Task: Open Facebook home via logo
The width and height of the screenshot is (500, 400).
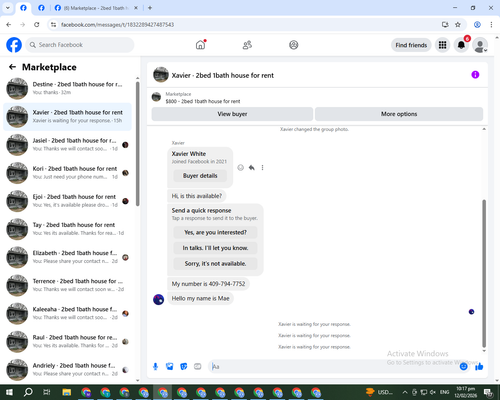Action: (14, 45)
